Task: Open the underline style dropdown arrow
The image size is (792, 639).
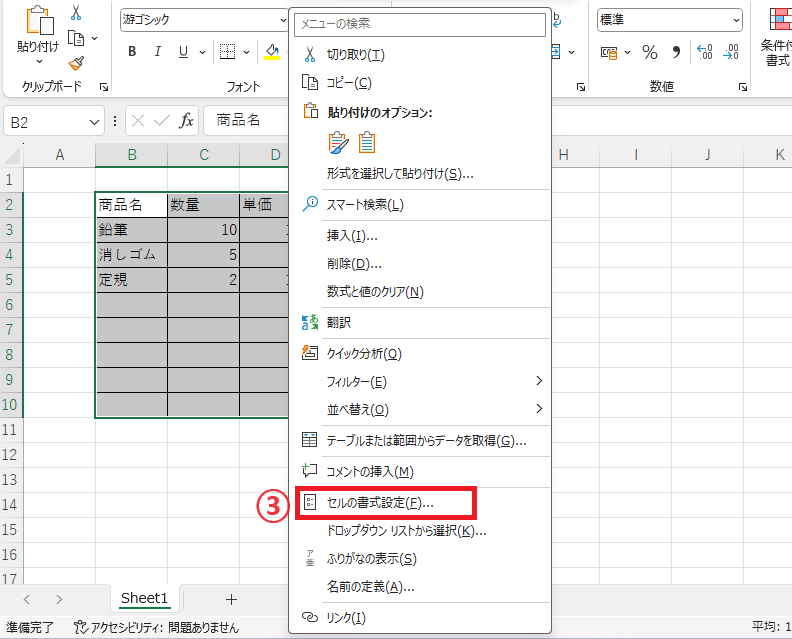Action: click(x=202, y=52)
